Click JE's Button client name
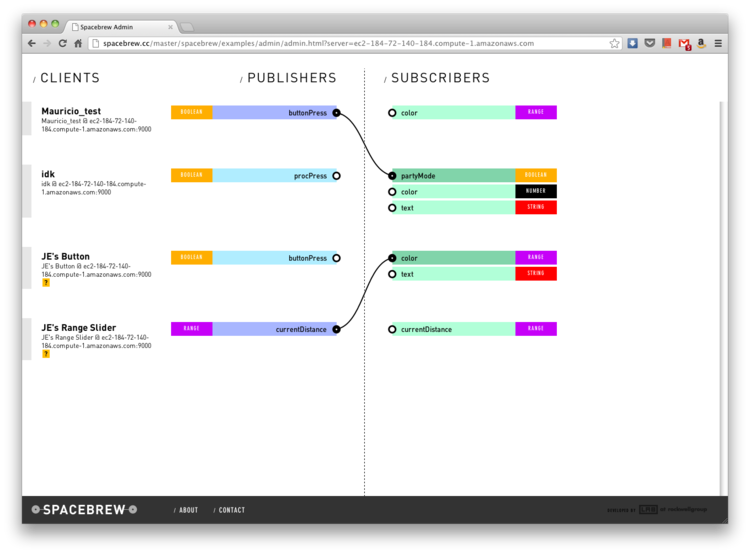 [x=65, y=256]
